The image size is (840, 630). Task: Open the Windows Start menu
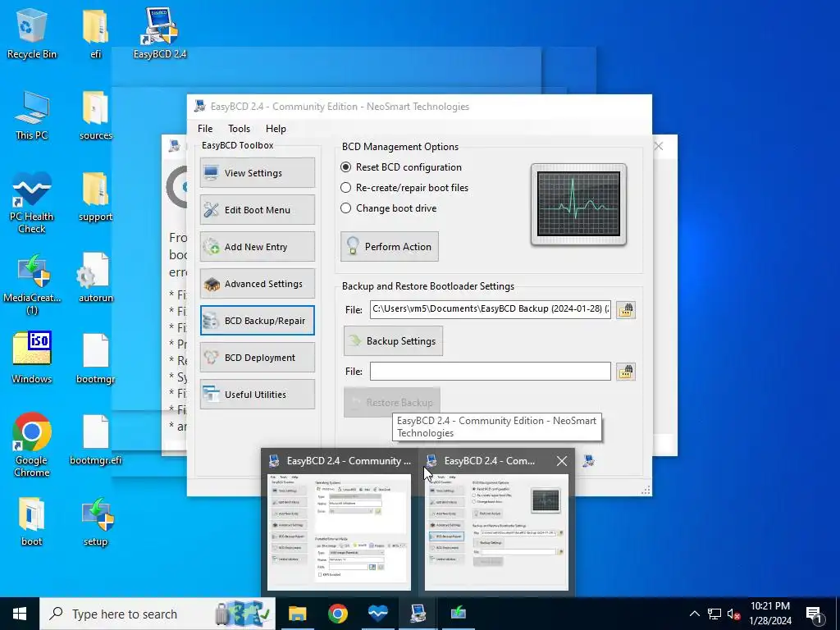pos(20,614)
